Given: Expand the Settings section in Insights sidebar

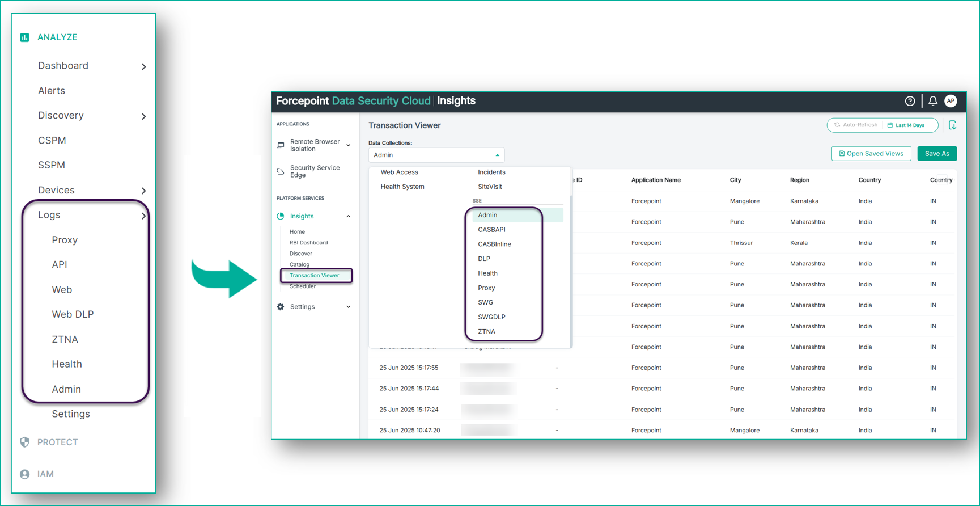Looking at the screenshot, I should (x=349, y=307).
